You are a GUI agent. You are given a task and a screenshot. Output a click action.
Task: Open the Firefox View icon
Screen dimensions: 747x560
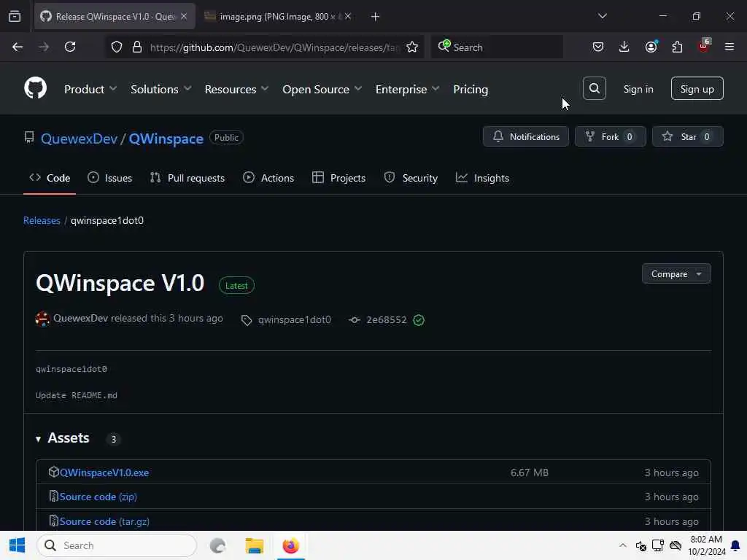click(x=15, y=16)
